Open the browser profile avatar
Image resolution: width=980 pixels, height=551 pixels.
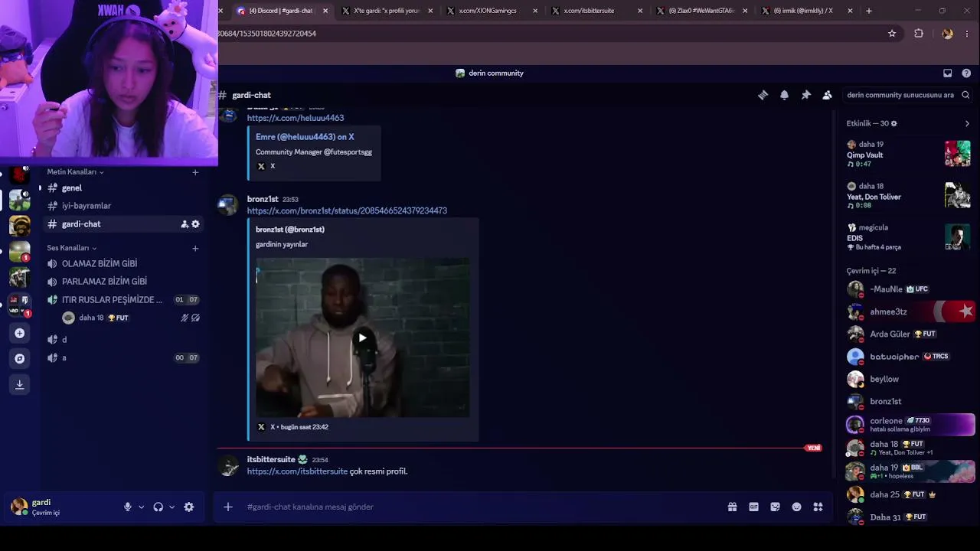coord(948,34)
